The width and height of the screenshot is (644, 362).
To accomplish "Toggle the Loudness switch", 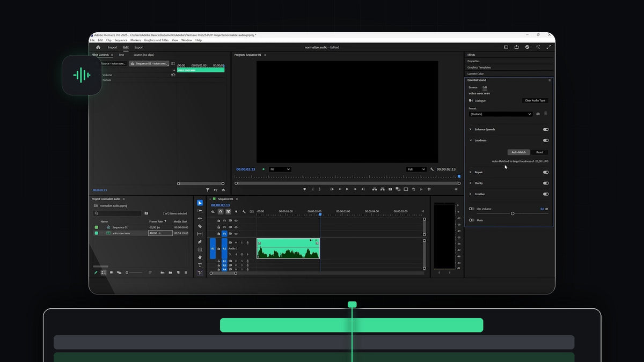I will (x=546, y=141).
